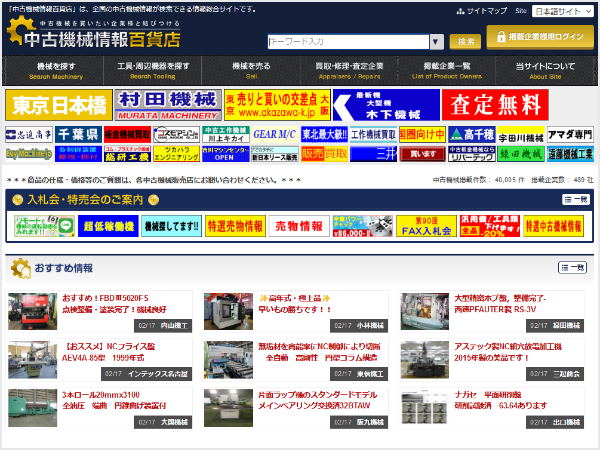The image size is (600, 450).
Task: Open the 機械を売る menu
Action: pos(251,71)
